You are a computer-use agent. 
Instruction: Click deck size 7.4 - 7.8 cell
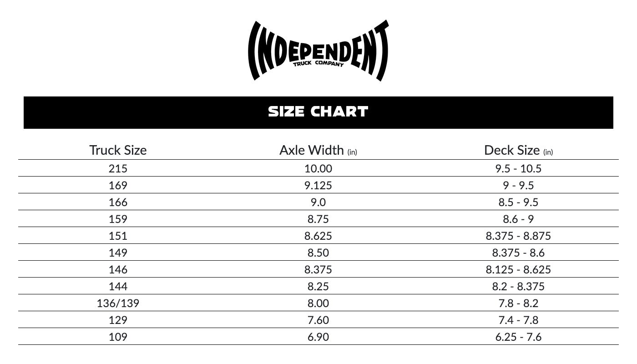[x=518, y=320]
